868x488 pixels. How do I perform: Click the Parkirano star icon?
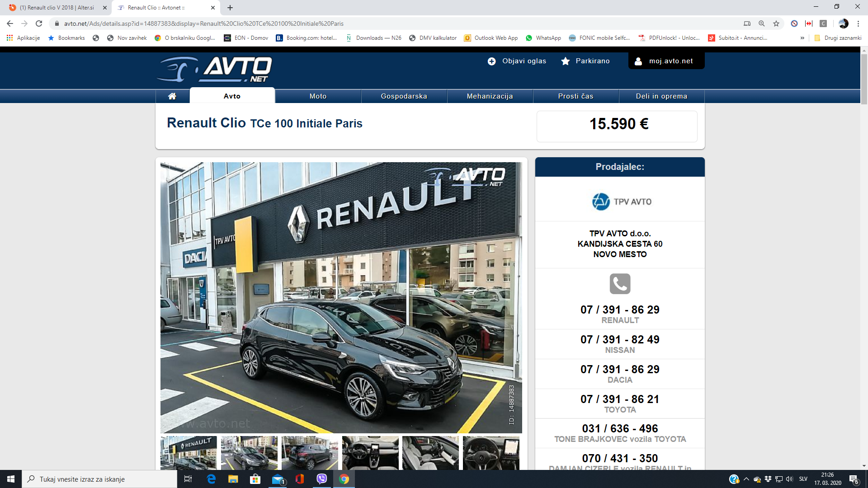click(x=566, y=61)
